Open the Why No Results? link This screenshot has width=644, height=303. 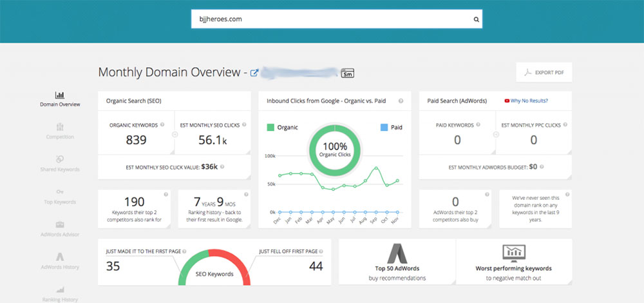coord(529,101)
